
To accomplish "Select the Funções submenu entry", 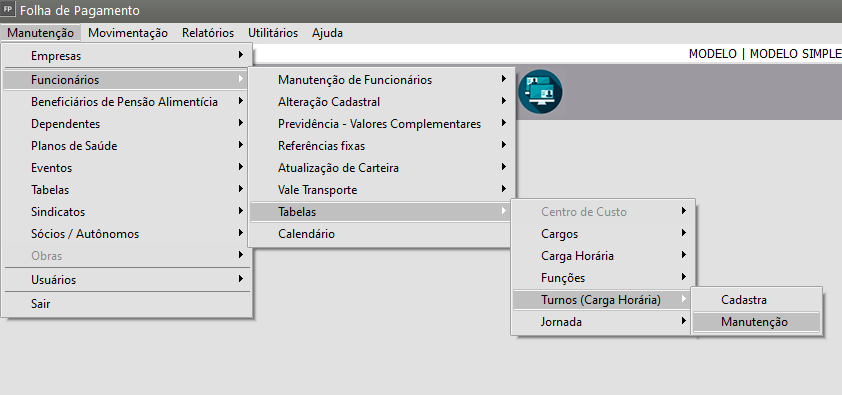I will coord(603,278).
